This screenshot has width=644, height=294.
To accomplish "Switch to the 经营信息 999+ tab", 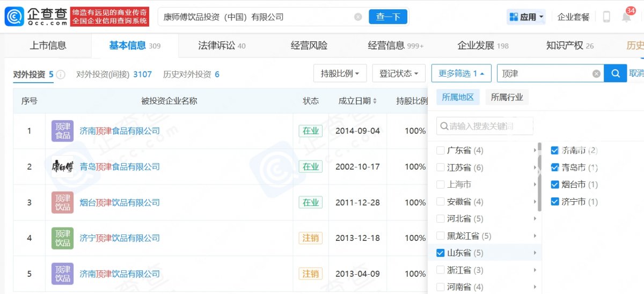I will tap(396, 46).
